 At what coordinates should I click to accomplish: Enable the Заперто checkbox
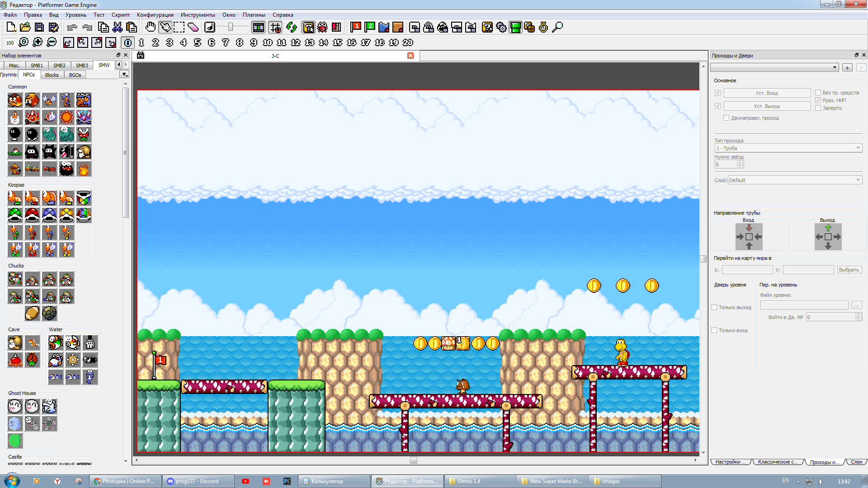coord(818,108)
